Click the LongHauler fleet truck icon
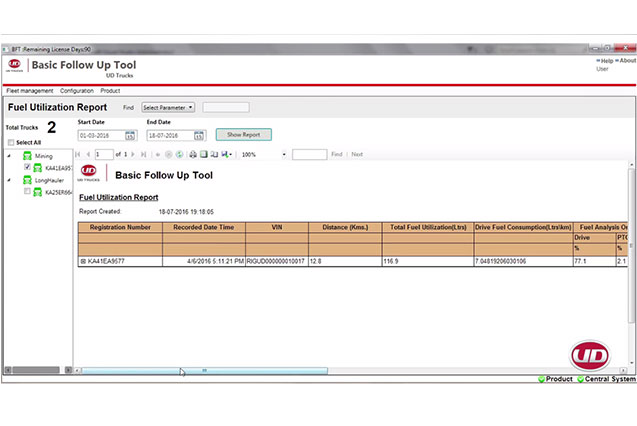Viewport: 637px width, 426px height. (x=27, y=180)
